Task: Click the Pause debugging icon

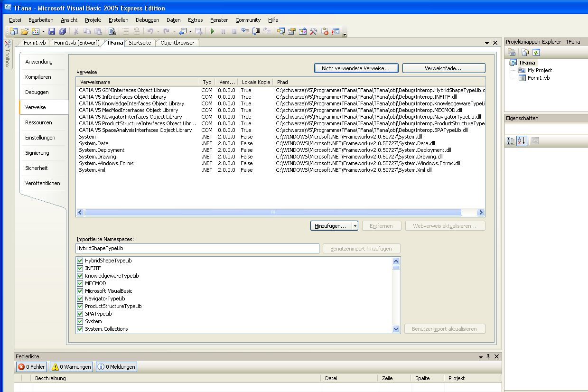Action: [x=223, y=32]
